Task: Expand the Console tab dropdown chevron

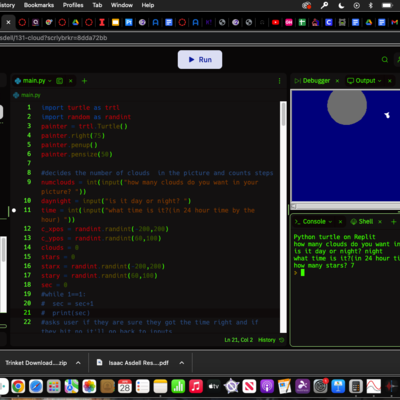Action: pyautogui.click(x=330, y=222)
